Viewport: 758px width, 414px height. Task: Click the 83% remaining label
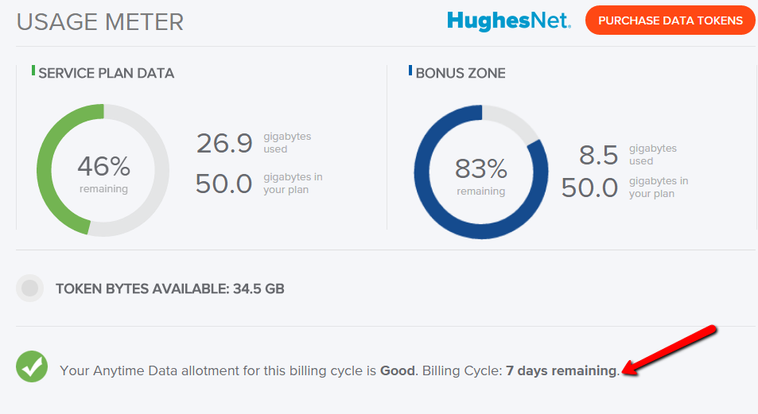pyautogui.click(x=481, y=177)
